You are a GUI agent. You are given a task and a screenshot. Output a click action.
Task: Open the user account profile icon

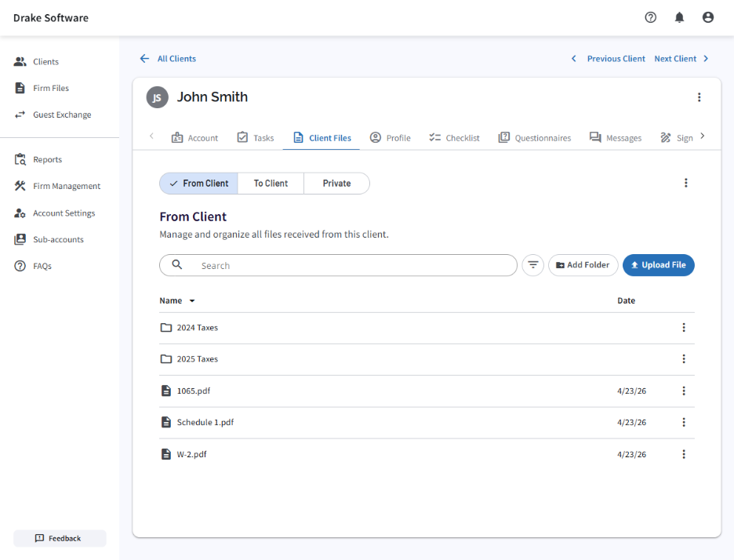tap(708, 17)
